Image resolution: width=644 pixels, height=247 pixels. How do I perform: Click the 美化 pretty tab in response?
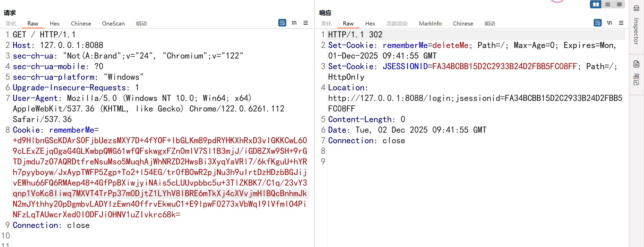326,23
